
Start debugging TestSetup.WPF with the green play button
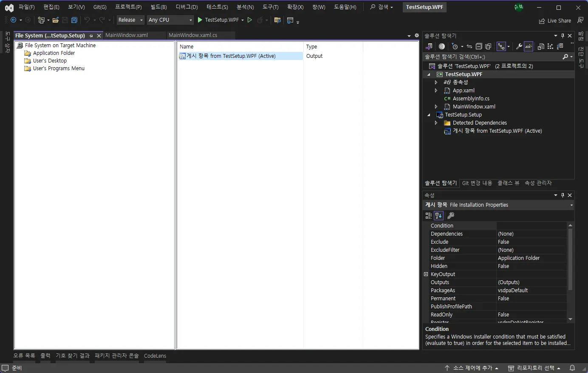tap(200, 20)
